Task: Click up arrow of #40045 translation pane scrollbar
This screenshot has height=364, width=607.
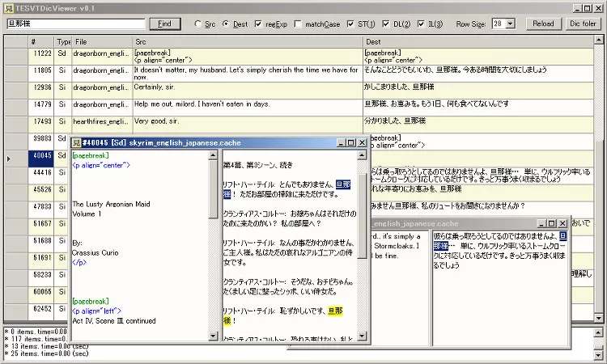Action: 362,155
